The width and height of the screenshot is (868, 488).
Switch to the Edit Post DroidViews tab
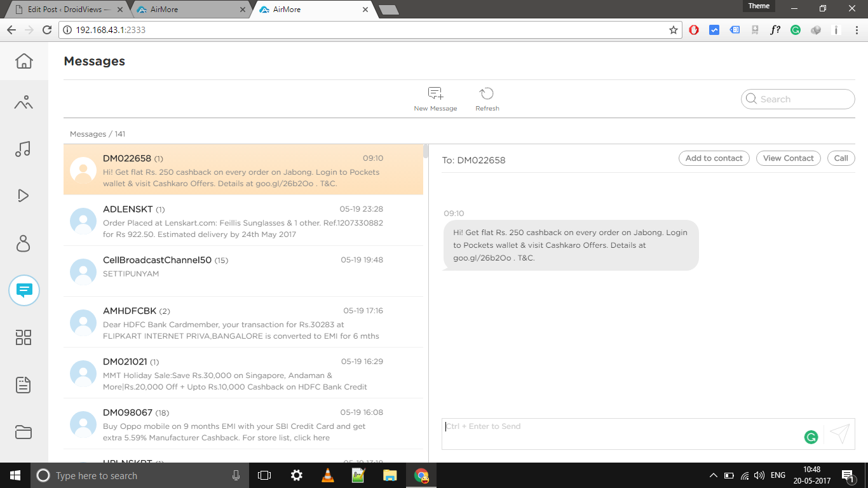pos(69,10)
